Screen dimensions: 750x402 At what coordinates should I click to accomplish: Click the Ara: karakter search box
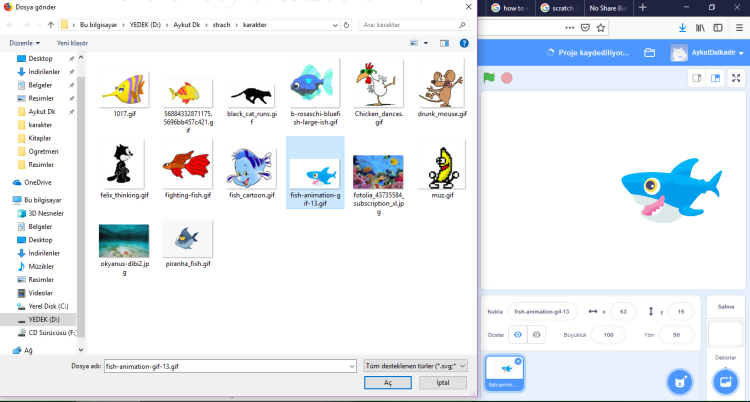point(413,25)
